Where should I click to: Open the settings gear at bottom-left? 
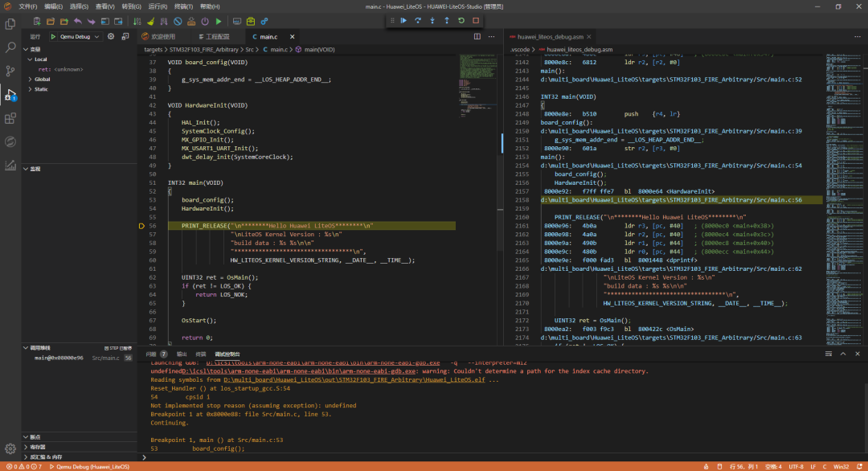coord(10,448)
